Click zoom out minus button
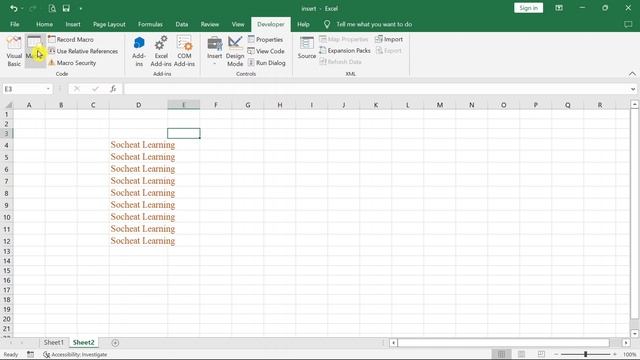Viewport: 640px width, 360px height. (x=556, y=354)
